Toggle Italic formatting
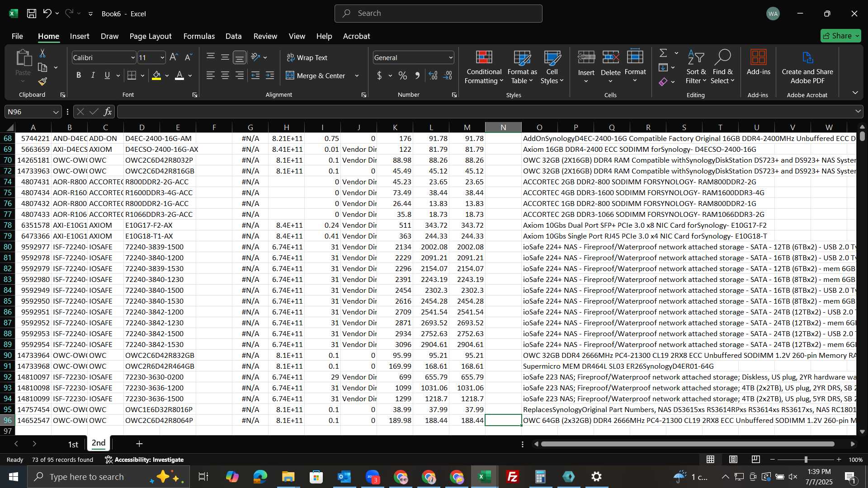Screen dimensions: 868x488 [93, 75]
